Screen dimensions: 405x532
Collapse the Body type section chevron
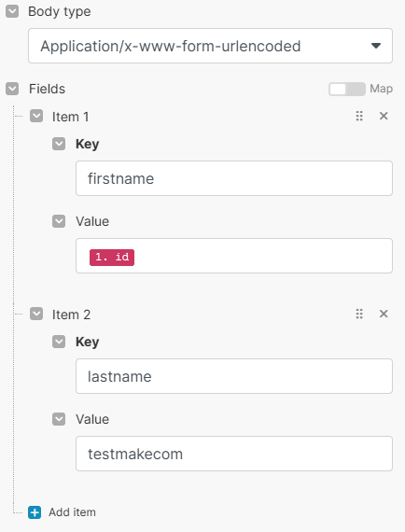click(12, 11)
